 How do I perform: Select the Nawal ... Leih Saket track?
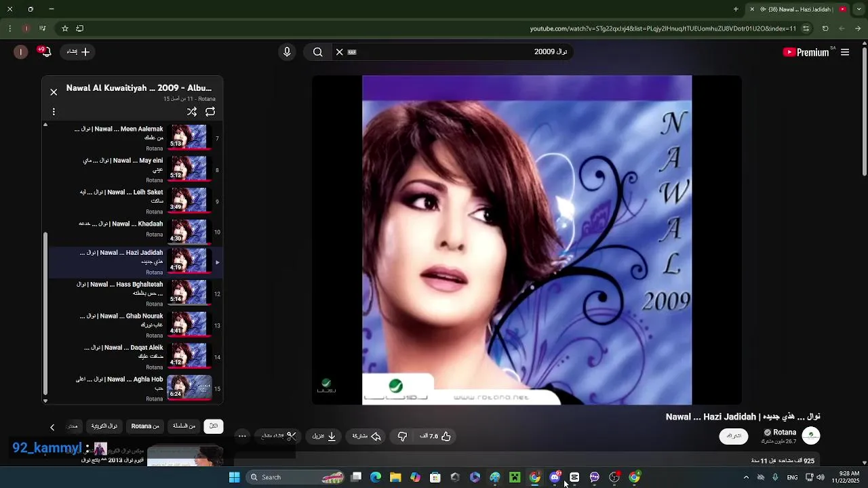(x=136, y=201)
